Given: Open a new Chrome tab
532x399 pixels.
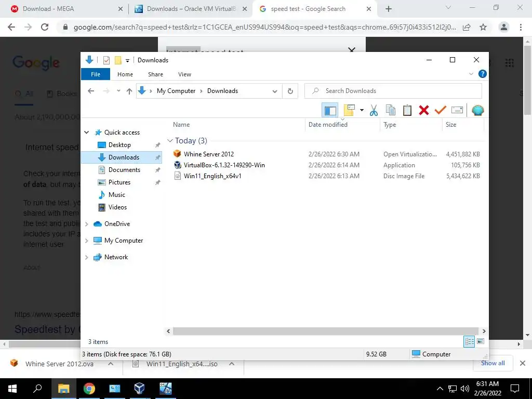Looking at the screenshot, I should (x=389, y=9).
